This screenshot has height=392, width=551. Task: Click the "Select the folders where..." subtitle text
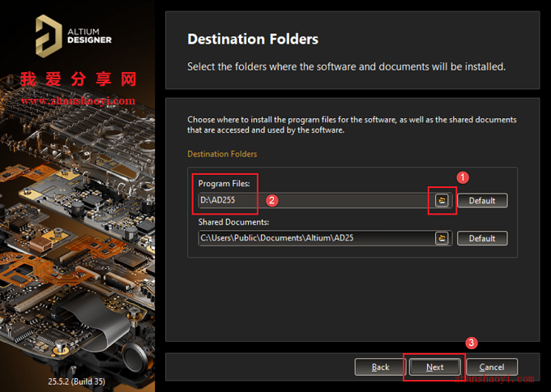pyautogui.click(x=346, y=66)
